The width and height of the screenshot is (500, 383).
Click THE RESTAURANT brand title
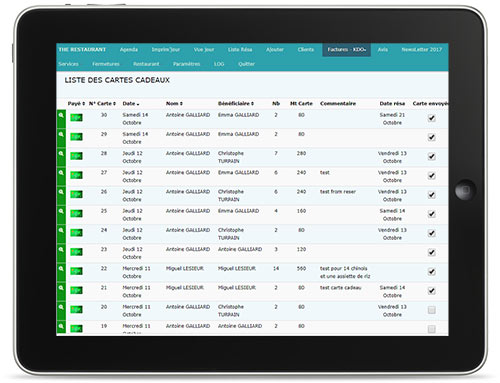pos(82,50)
